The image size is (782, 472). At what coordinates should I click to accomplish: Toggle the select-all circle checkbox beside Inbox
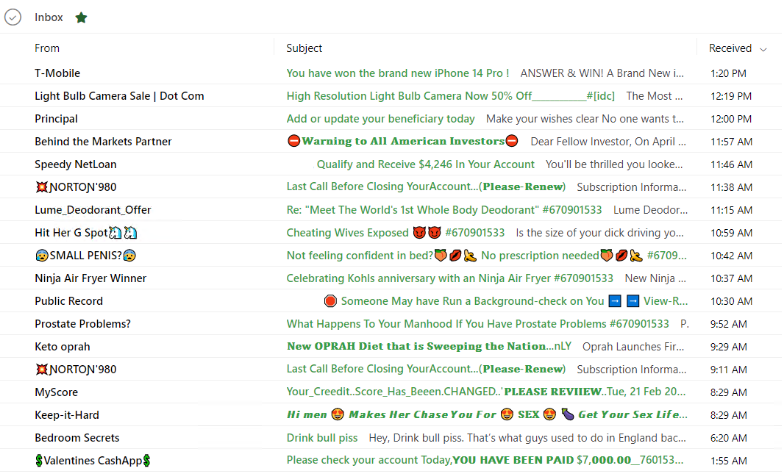pyautogui.click(x=12, y=17)
